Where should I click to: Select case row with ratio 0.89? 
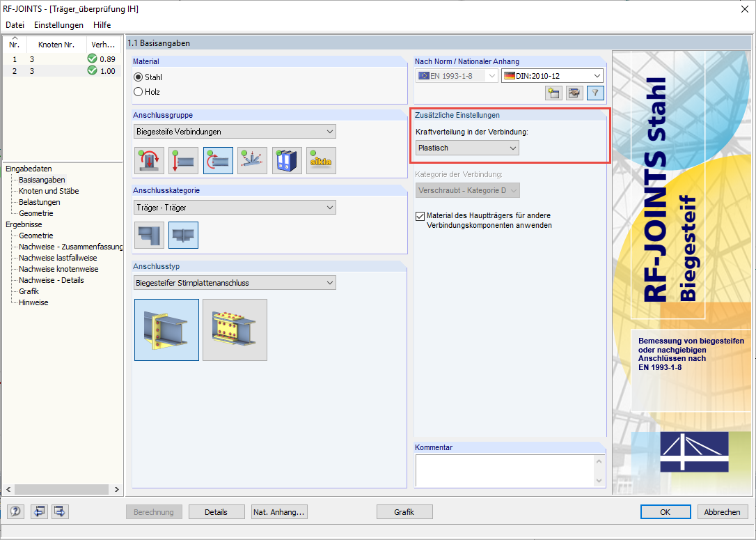[x=62, y=59]
